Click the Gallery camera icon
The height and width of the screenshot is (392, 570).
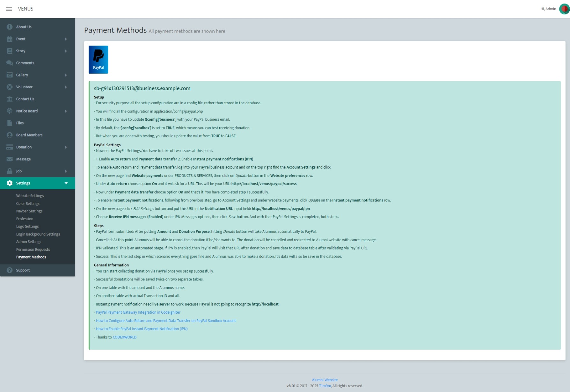point(9,75)
